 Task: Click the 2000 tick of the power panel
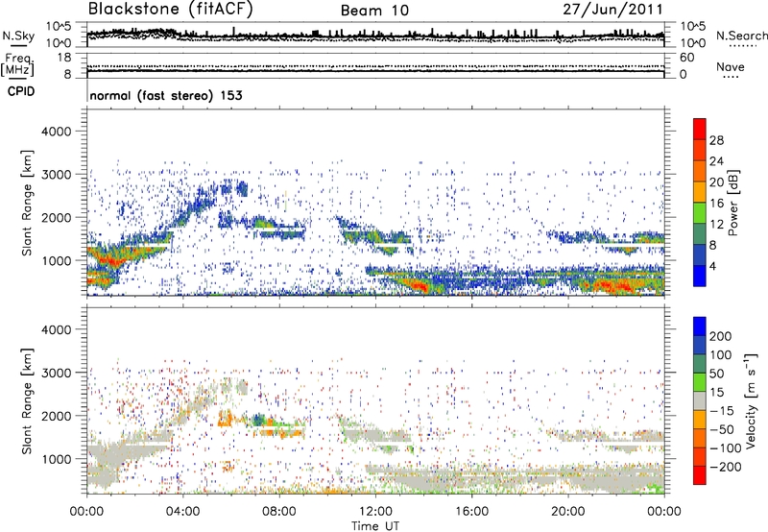coord(57,217)
